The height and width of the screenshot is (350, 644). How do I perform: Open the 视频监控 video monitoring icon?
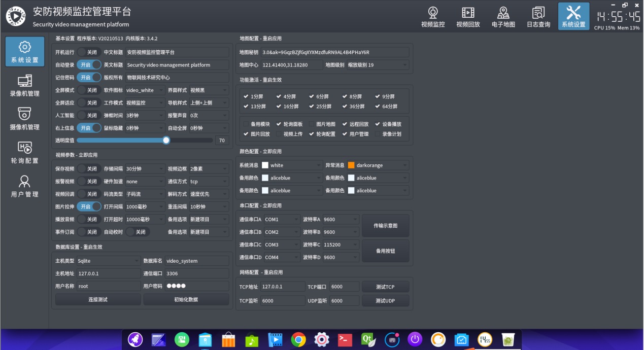pos(432,16)
